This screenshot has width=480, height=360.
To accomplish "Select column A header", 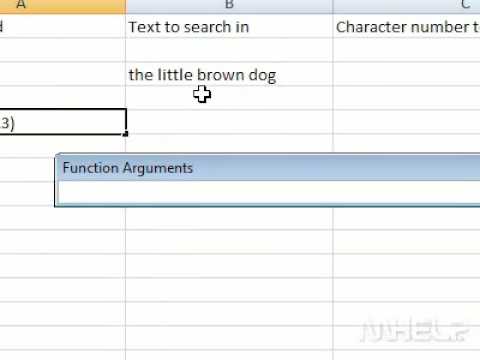I will 63,6.
